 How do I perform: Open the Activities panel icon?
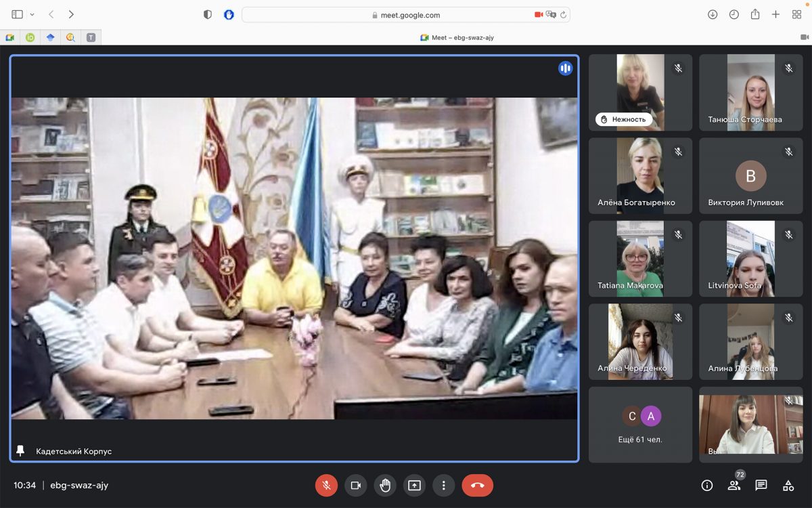pyautogui.click(x=788, y=485)
